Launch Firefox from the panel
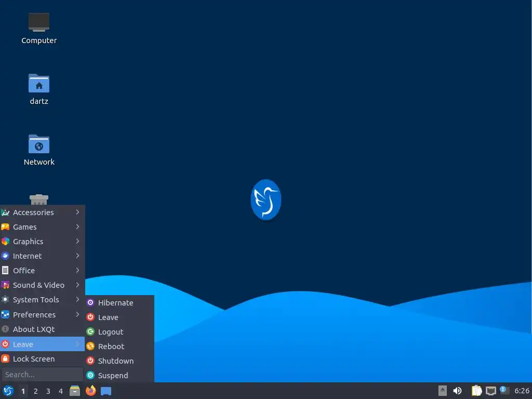532x399 pixels. (90, 391)
